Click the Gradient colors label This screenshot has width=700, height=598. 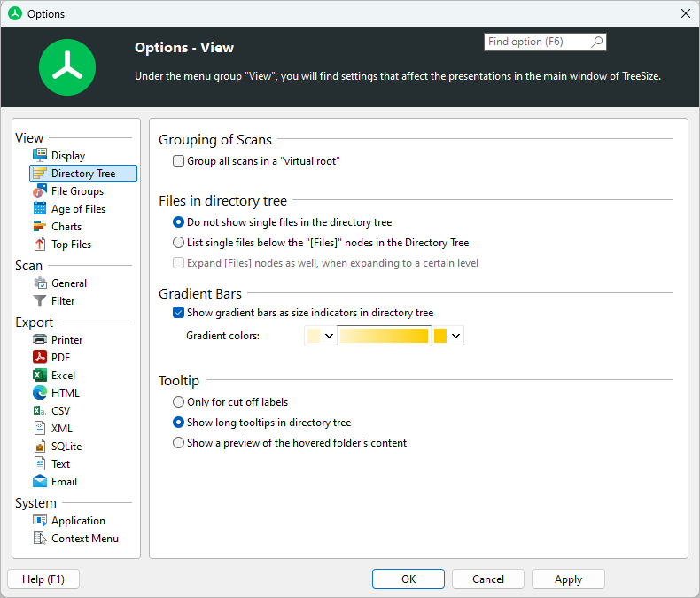pos(222,336)
